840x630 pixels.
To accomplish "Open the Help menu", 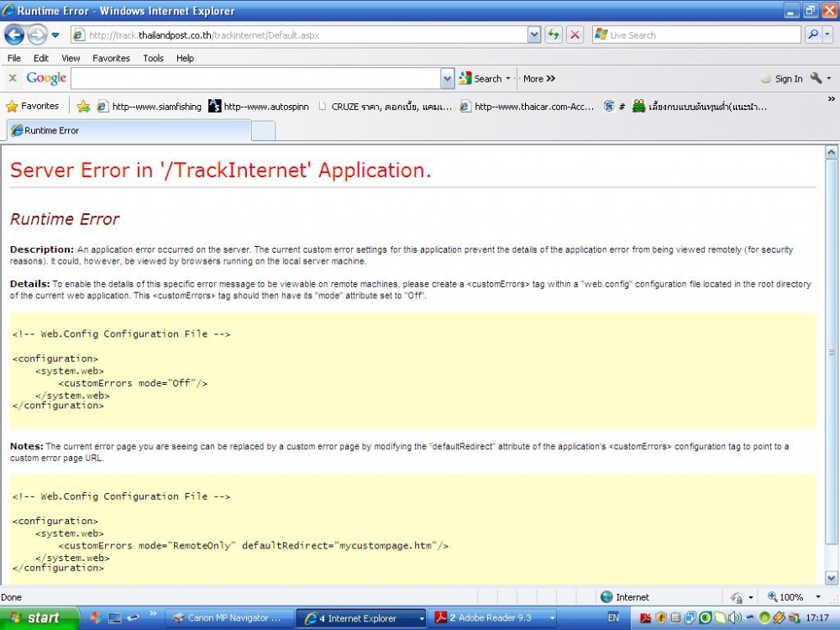I will [x=185, y=58].
